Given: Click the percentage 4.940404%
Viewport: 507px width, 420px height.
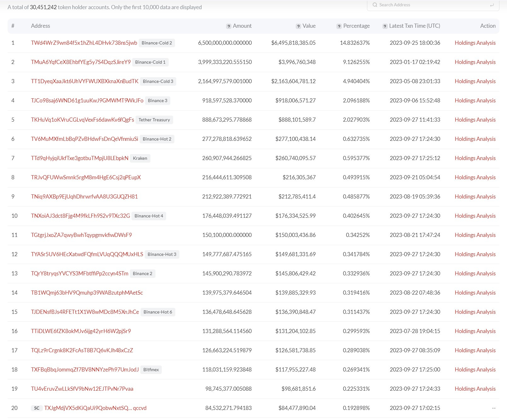Looking at the screenshot, I should pos(356,81).
